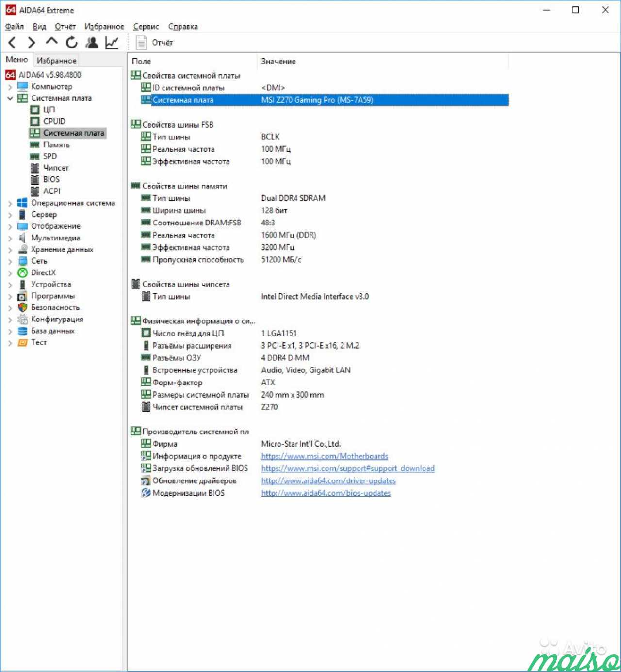This screenshot has height=672, width=621.
Task: Expand the Хранение данных tree node
Action: tap(10, 250)
